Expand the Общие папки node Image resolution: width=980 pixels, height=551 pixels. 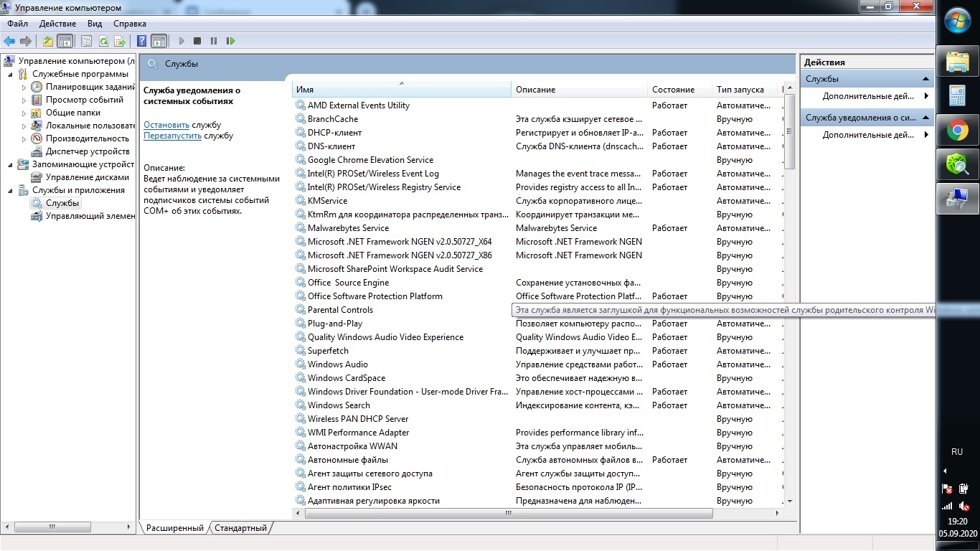point(24,113)
